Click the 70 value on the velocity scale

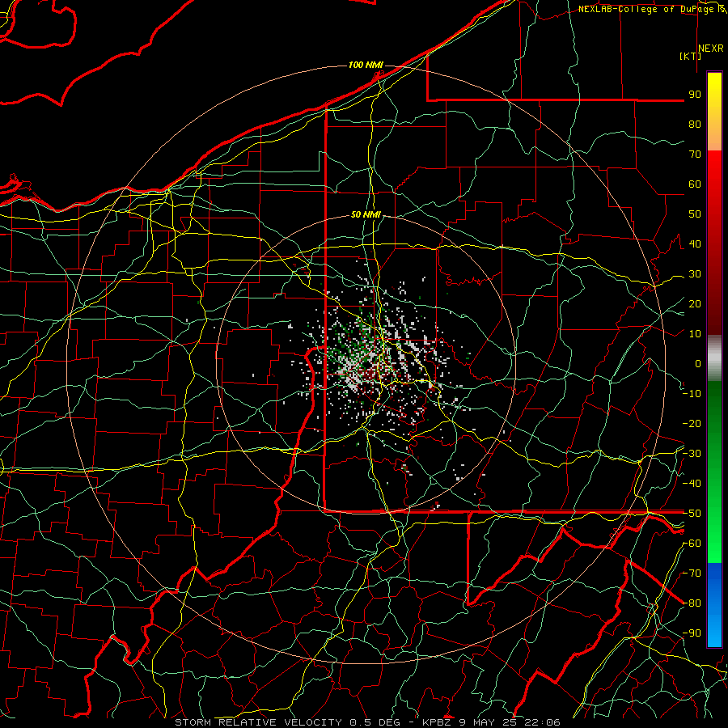[x=695, y=154]
